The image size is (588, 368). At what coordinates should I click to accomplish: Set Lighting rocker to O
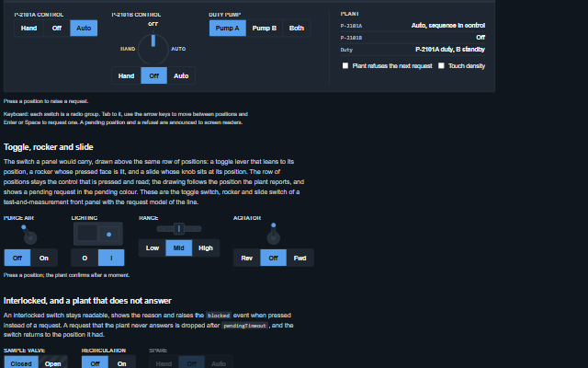[85, 258]
